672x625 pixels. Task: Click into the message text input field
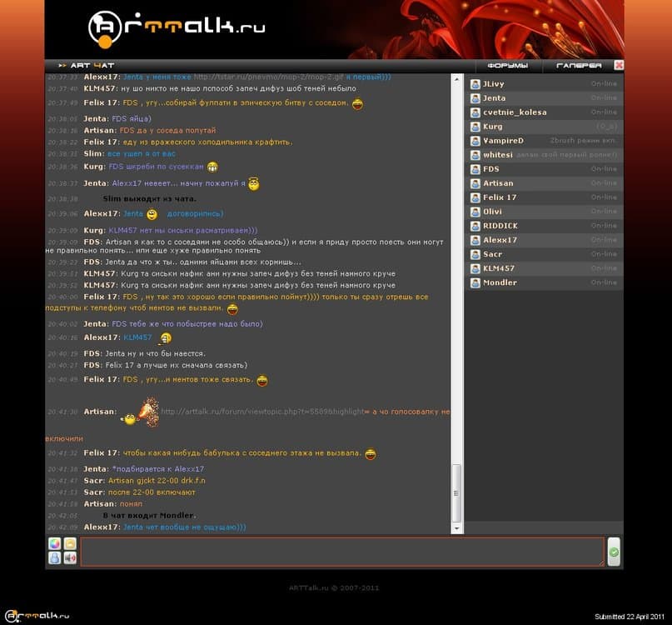341,552
